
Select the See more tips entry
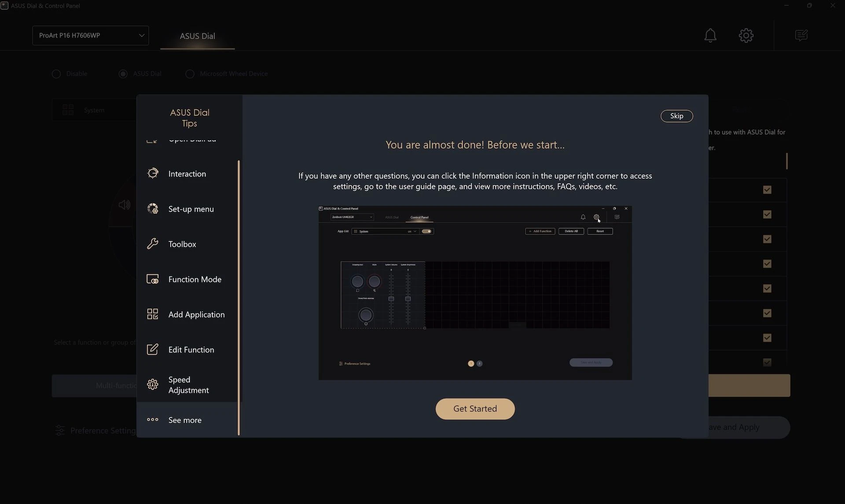point(187,420)
